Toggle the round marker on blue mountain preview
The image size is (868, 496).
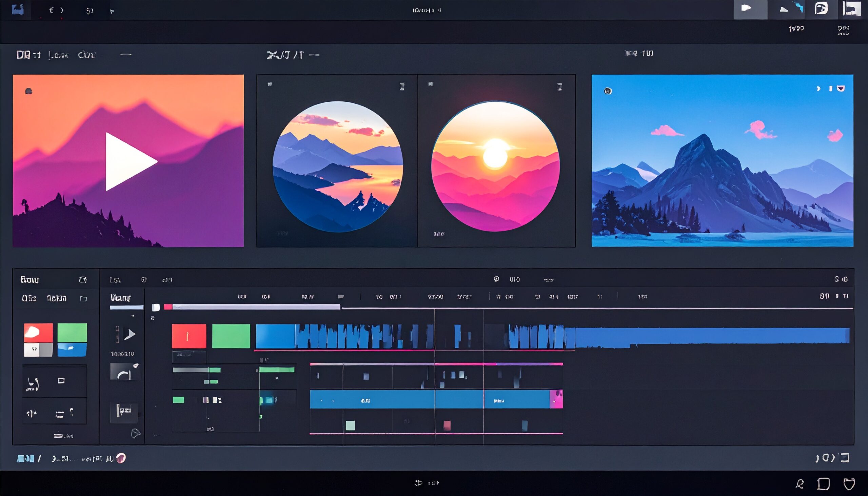(x=608, y=91)
